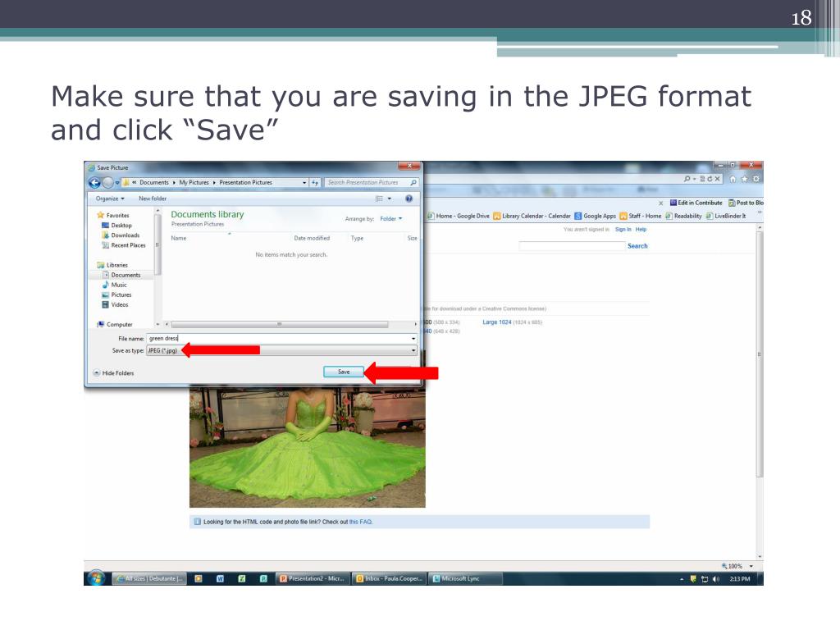Click the Help link on the page

(641, 230)
